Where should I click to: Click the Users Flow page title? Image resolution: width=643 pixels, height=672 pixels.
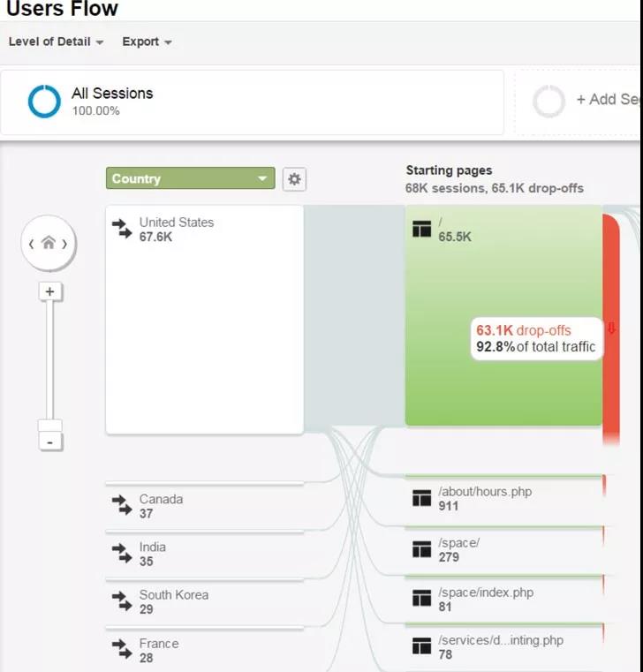[62, 9]
